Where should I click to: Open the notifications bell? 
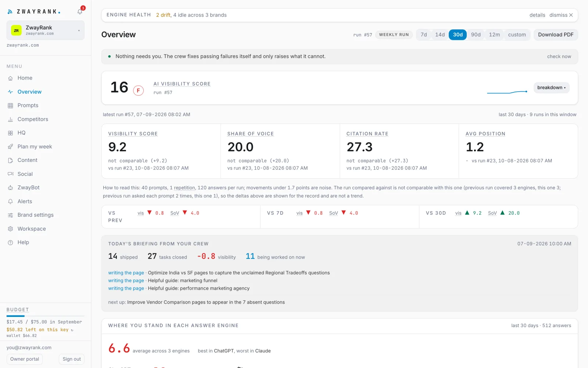click(x=80, y=12)
